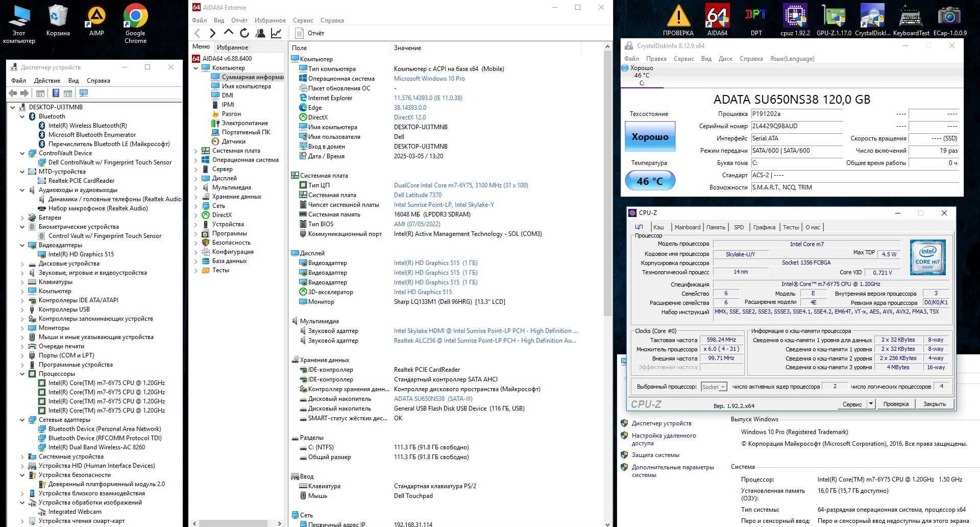The image size is (980, 527).
Task: Click Device Manager forward arrow icon
Action: coord(24,93)
